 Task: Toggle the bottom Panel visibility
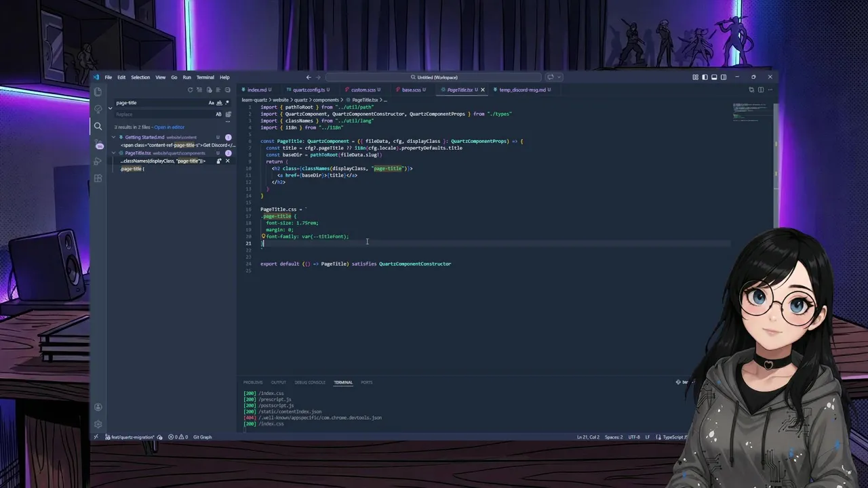pos(714,77)
